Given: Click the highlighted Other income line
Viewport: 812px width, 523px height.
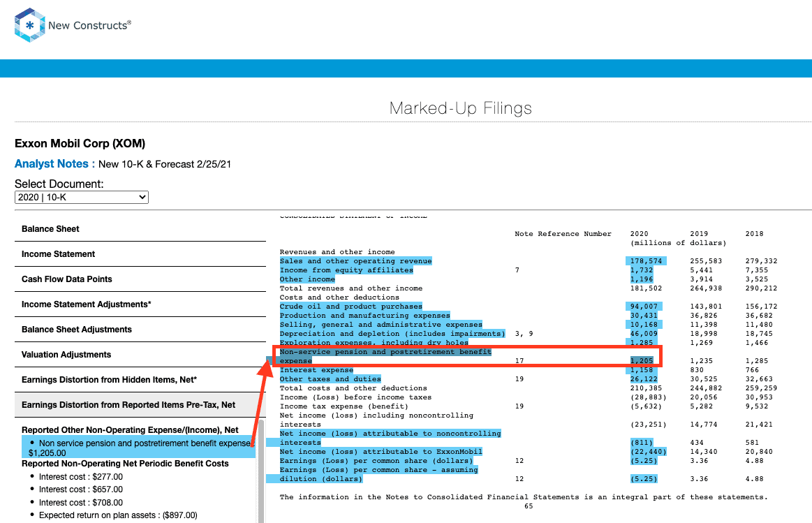Looking at the screenshot, I should [x=307, y=279].
